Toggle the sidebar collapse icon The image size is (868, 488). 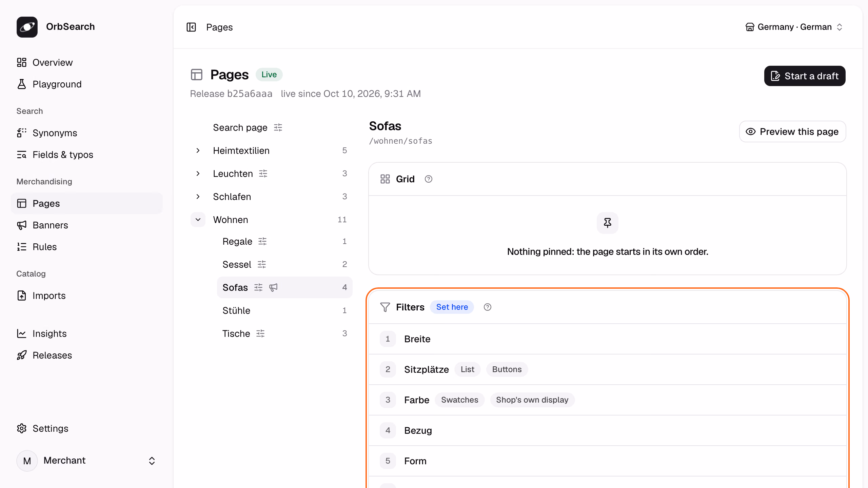pyautogui.click(x=191, y=27)
